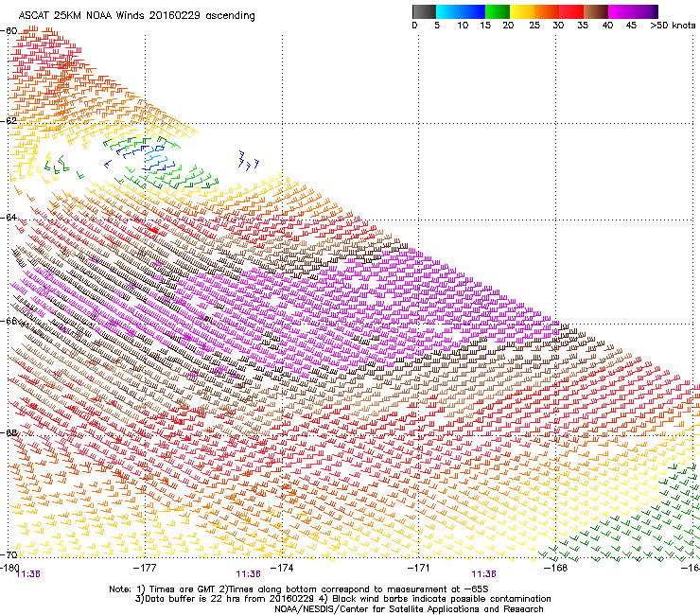This screenshot has width=700, height=615.
Task: Click the '11:36' time stamp below '-180'
Action: pyautogui.click(x=27, y=574)
